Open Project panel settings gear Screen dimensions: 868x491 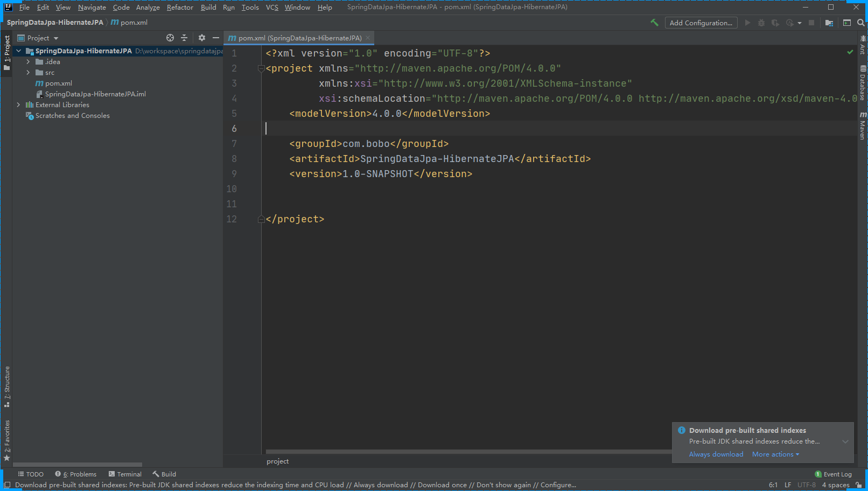pyautogui.click(x=202, y=38)
